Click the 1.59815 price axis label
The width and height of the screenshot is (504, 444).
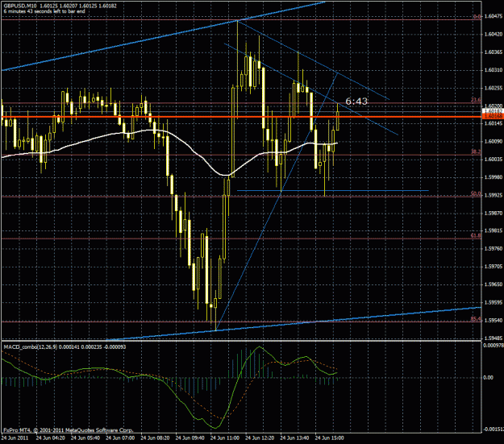click(x=493, y=230)
